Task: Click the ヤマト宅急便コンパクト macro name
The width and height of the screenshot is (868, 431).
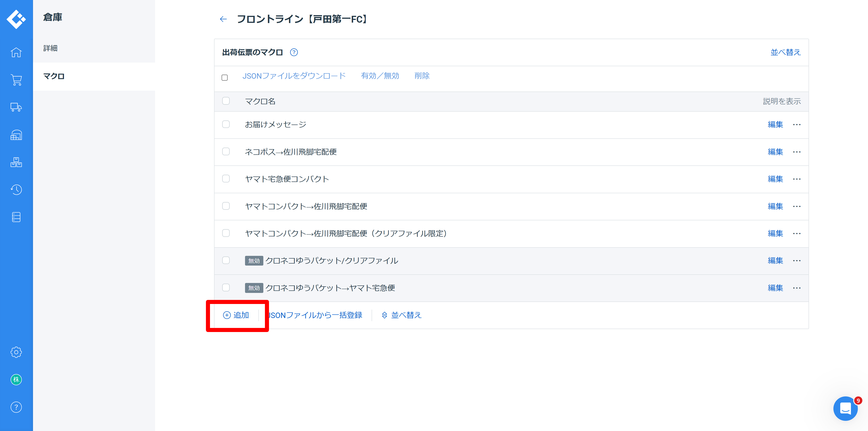Action: 287,179
